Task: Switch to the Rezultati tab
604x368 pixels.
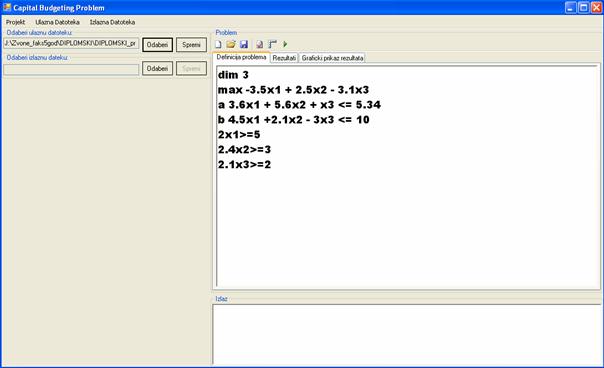Action: click(x=284, y=58)
